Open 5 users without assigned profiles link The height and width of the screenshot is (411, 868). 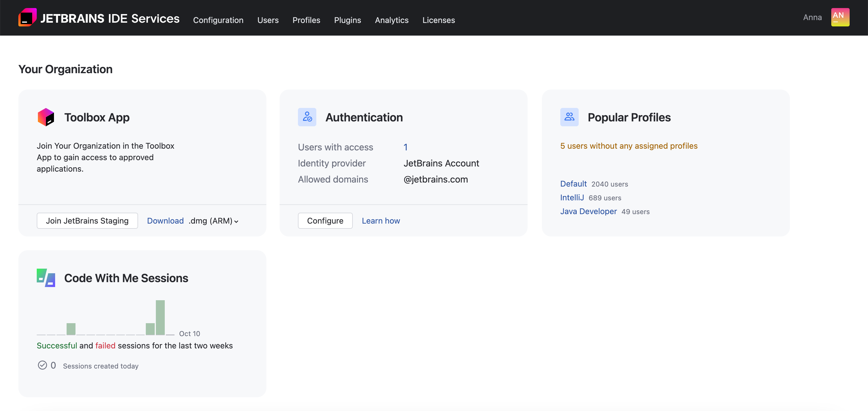pyautogui.click(x=629, y=146)
